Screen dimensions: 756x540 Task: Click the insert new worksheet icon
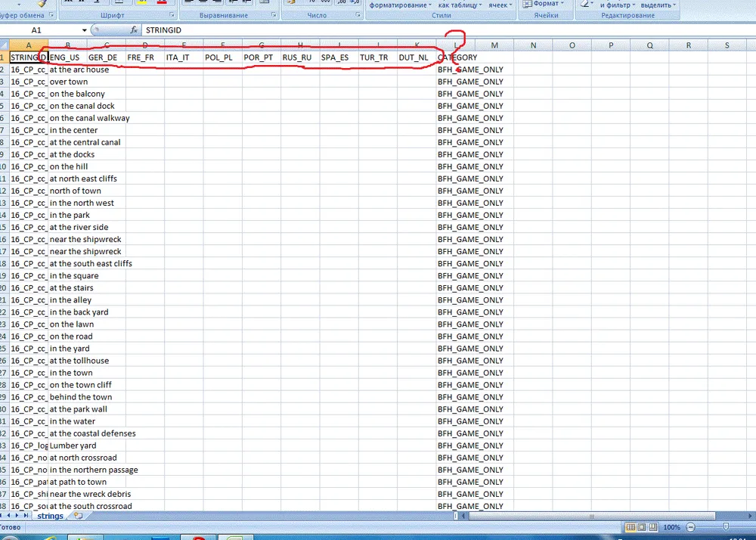(x=76, y=516)
